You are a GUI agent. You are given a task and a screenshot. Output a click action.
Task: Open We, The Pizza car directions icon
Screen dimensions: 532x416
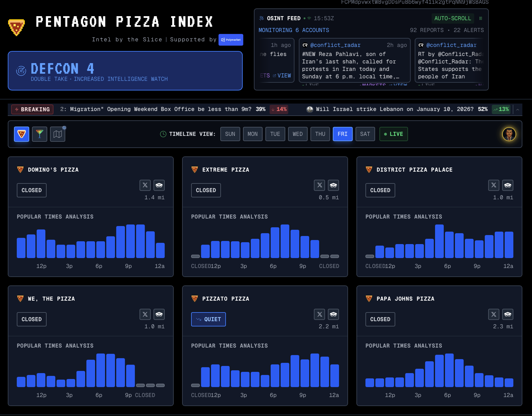[x=159, y=314]
